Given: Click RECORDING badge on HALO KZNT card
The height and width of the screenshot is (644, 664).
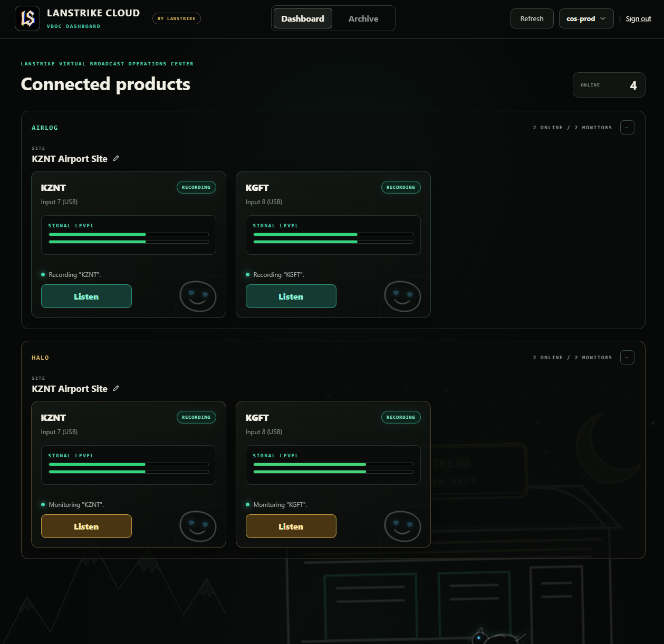Looking at the screenshot, I should point(196,417).
